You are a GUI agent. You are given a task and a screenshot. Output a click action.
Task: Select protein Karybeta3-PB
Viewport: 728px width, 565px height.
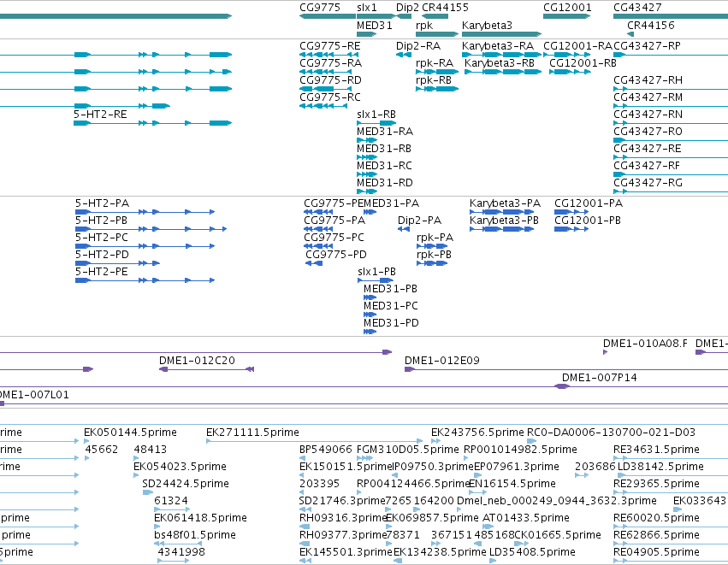point(504,221)
